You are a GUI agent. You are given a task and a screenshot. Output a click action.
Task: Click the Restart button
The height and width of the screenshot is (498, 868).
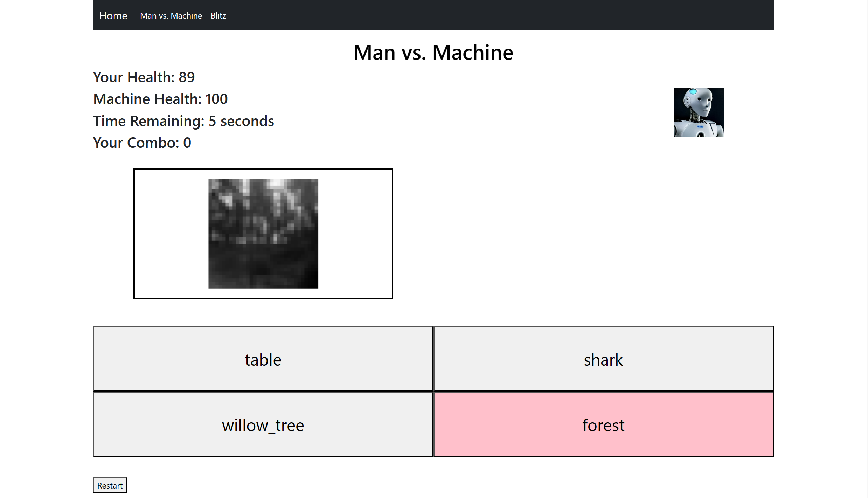(110, 485)
